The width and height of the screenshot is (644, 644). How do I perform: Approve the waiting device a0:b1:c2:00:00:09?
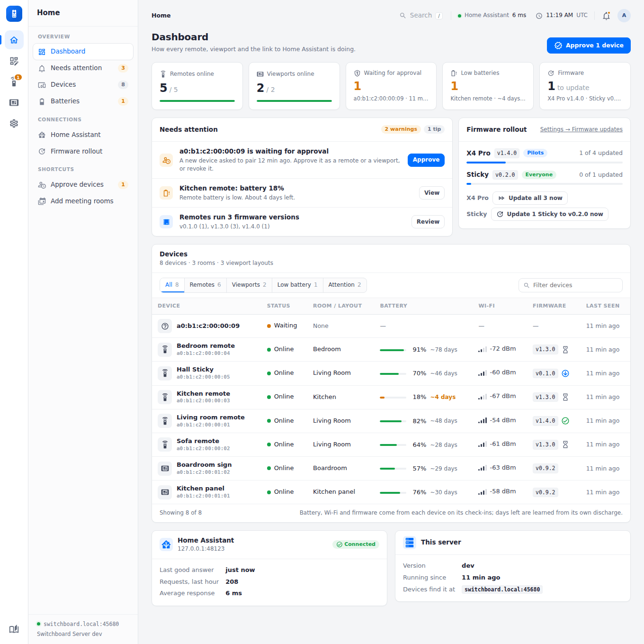click(426, 160)
